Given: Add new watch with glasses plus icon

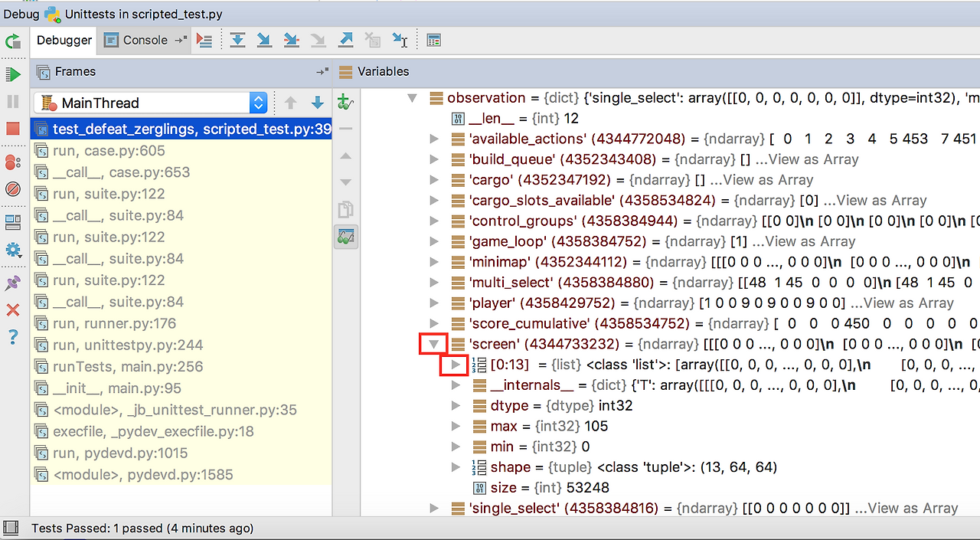Looking at the screenshot, I should coord(345,103).
